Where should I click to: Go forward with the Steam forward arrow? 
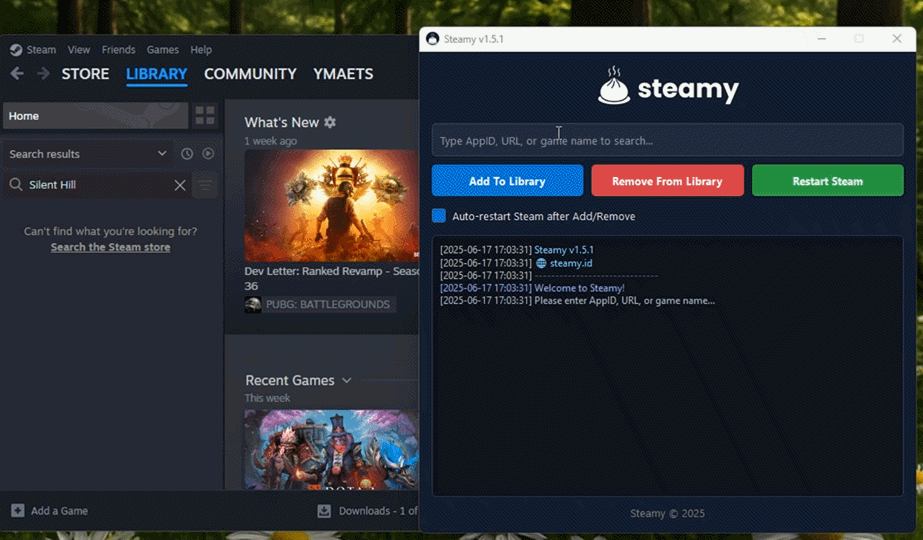tap(43, 74)
